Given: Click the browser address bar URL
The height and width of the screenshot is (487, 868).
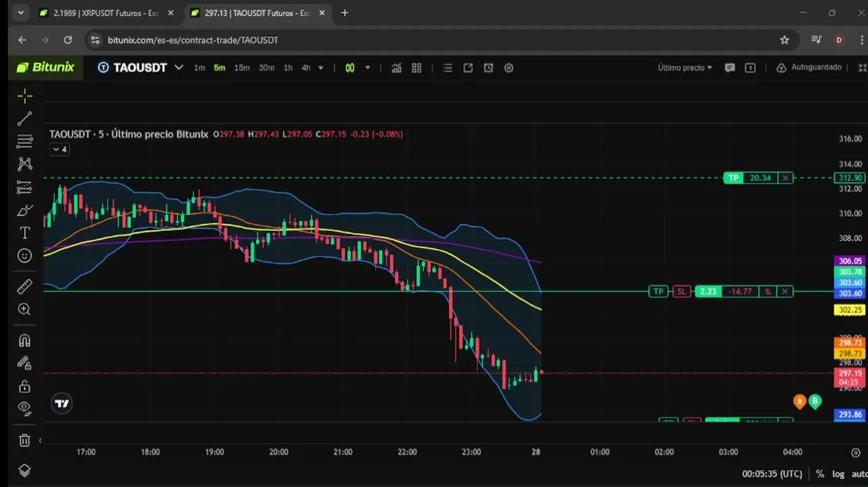Looking at the screenshot, I should pyautogui.click(x=193, y=40).
